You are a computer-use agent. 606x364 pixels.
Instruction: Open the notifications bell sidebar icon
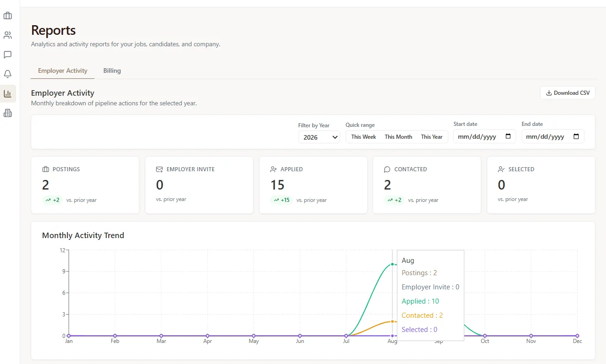8,74
